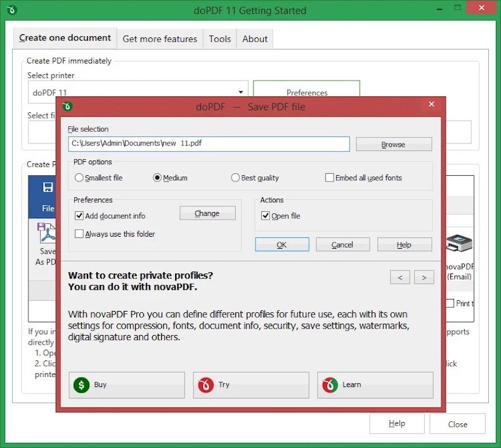The width and height of the screenshot is (501, 448).
Task: Expand the Select printer dropdown
Action: point(241,93)
